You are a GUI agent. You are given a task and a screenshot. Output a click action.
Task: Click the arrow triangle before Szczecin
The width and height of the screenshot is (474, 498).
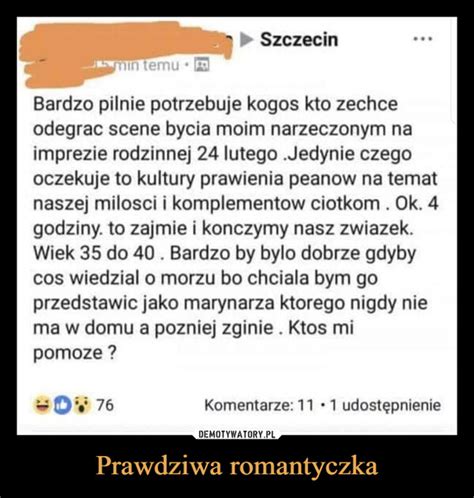click(x=247, y=40)
